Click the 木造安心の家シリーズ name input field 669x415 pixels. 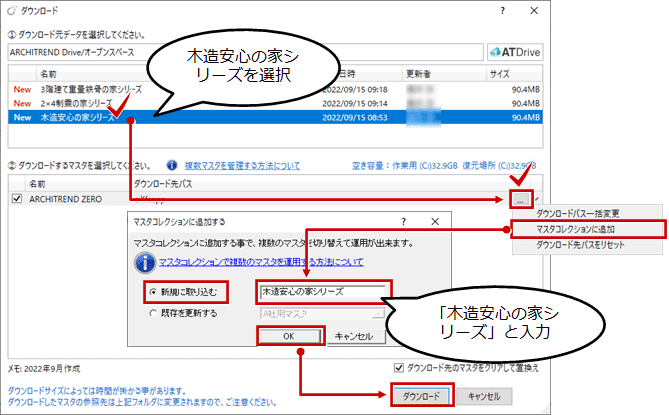click(323, 292)
